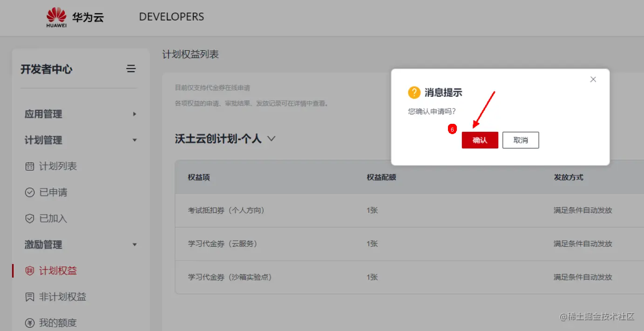The height and width of the screenshot is (331, 644).
Task: Select the 计划权益 menu item
Action: [x=58, y=270]
